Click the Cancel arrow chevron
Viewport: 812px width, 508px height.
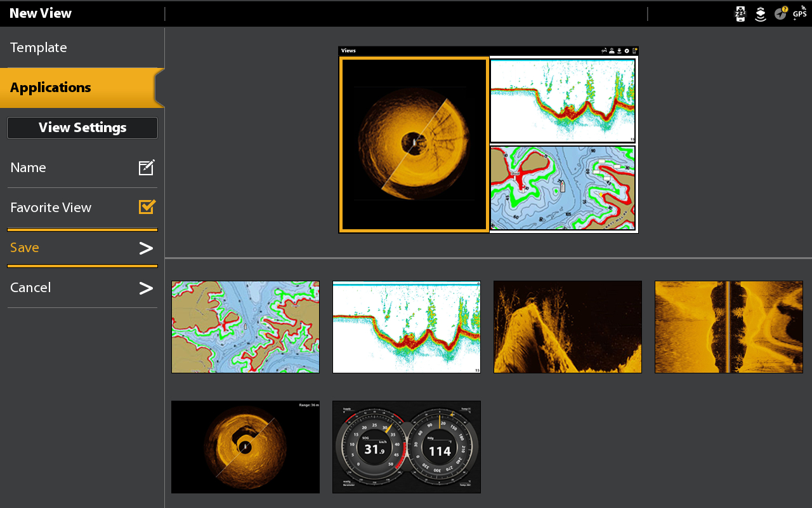click(147, 288)
